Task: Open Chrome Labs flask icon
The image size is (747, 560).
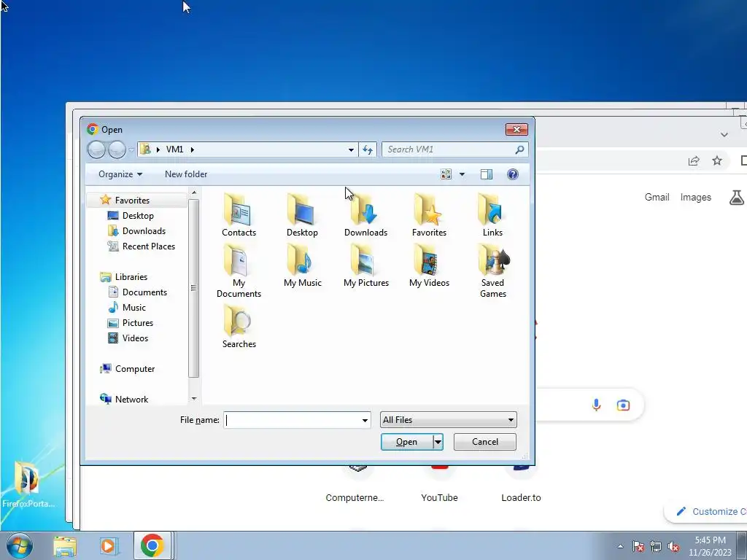Action: (x=737, y=197)
